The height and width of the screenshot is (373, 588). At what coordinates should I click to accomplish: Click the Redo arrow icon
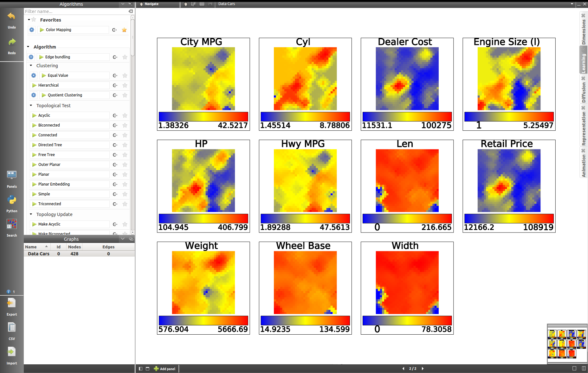11,42
